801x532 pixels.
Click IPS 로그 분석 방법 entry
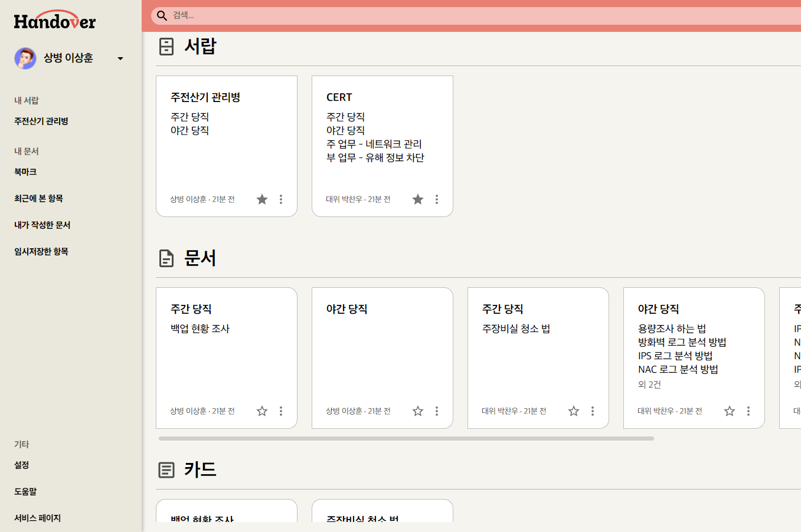click(675, 356)
